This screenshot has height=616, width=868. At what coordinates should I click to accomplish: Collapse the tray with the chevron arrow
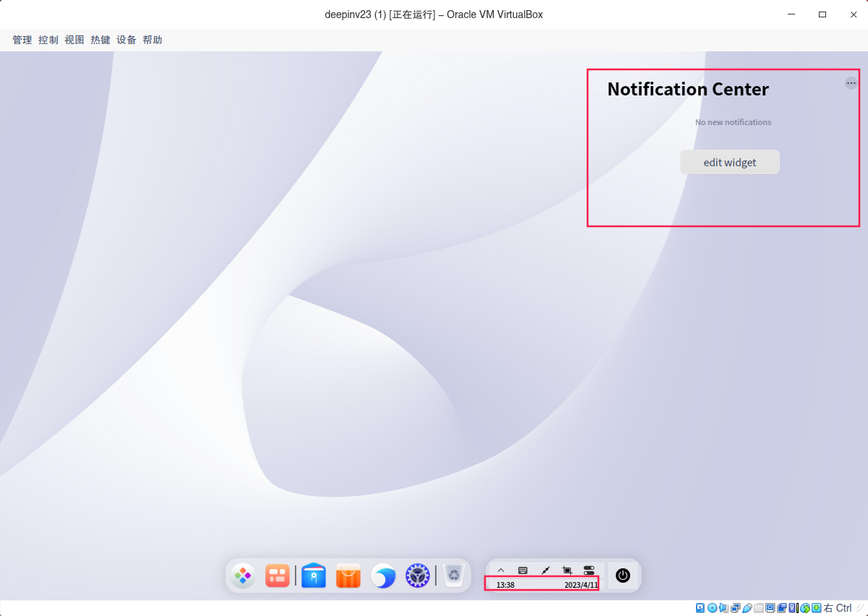[500, 570]
